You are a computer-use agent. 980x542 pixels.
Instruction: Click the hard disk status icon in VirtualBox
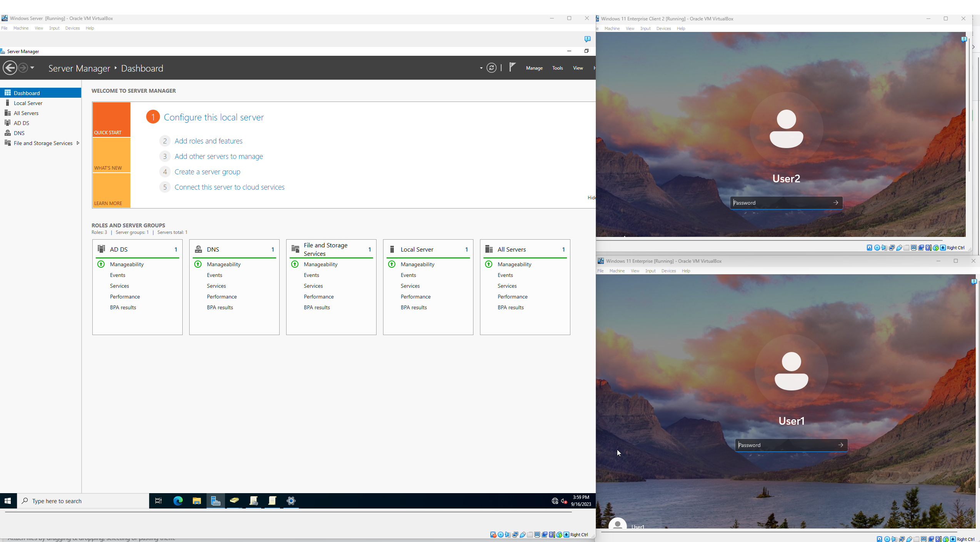coord(493,535)
